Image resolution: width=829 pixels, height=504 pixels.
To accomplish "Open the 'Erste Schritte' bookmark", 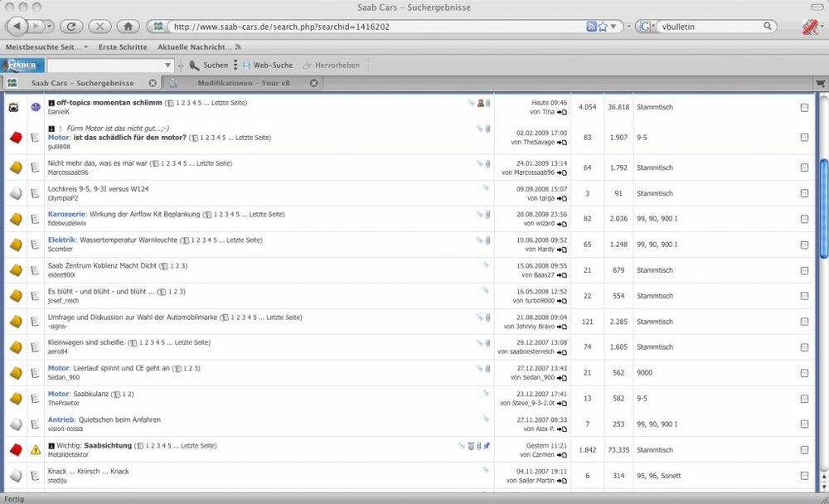I will [123, 47].
